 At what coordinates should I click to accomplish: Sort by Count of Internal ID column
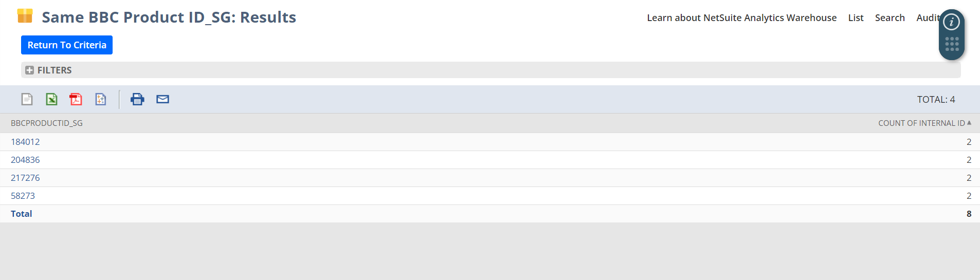921,123
